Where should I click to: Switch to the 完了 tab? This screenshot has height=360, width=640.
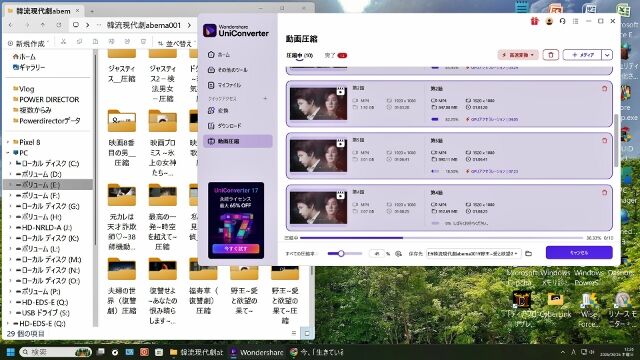(x=335, y=55)
